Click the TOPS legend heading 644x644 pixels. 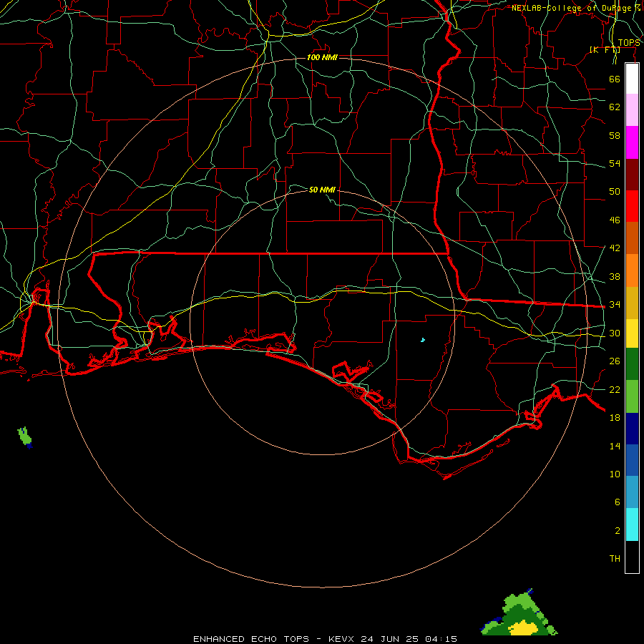coord(629,43)
